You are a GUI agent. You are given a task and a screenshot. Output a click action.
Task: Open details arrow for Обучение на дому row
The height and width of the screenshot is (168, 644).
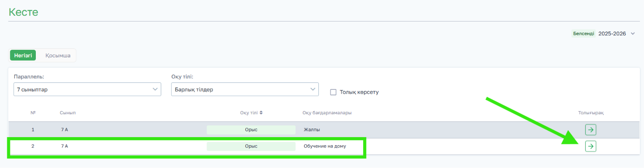pos(591,146)
